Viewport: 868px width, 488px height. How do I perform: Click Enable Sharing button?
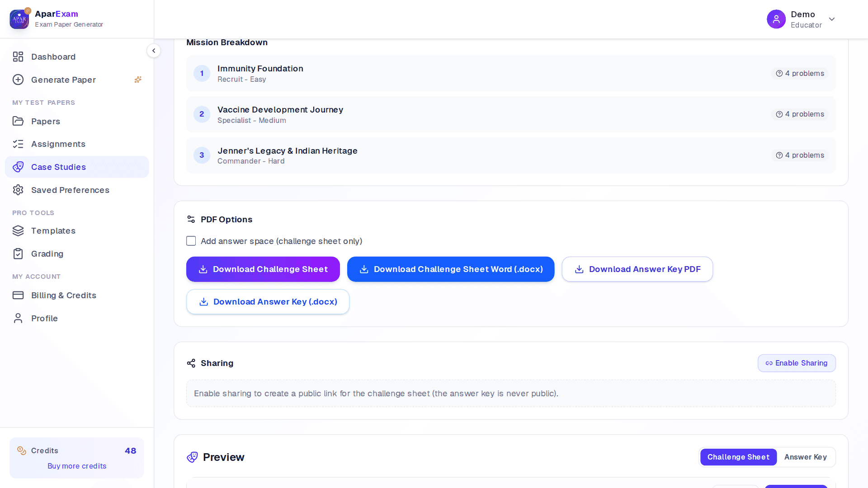click(x=797, y=363)
